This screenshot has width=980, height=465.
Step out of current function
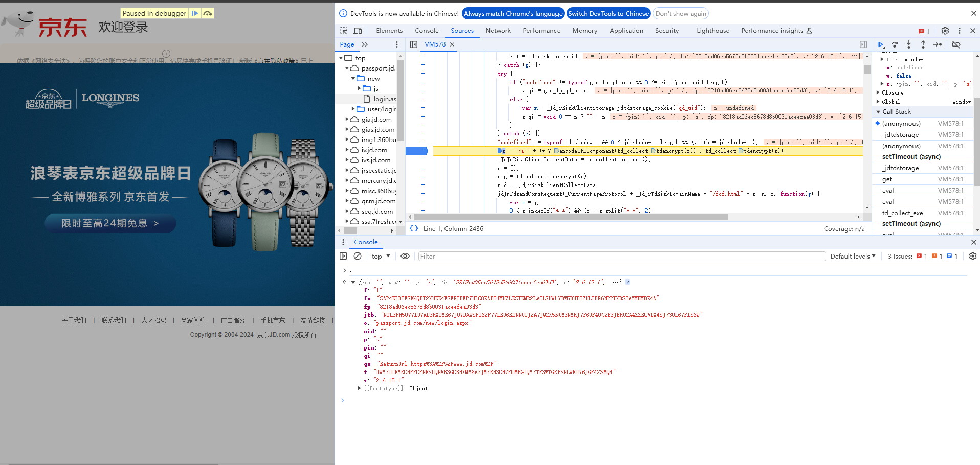pyautogui.click(x=923, y=44)
